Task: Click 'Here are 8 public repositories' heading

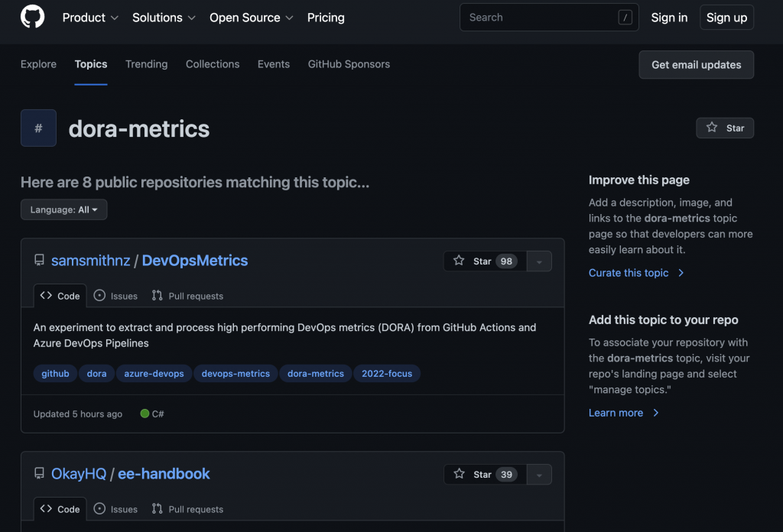Action: [195, 182]
